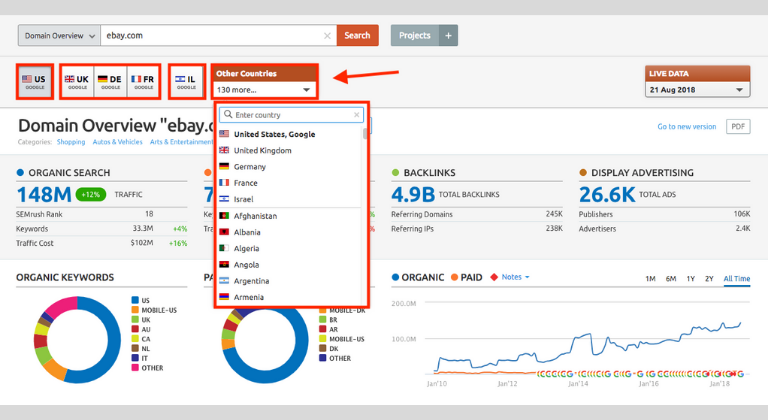Open the Shopping category link
Screen dimensions: 768x420
pos(71,142)
